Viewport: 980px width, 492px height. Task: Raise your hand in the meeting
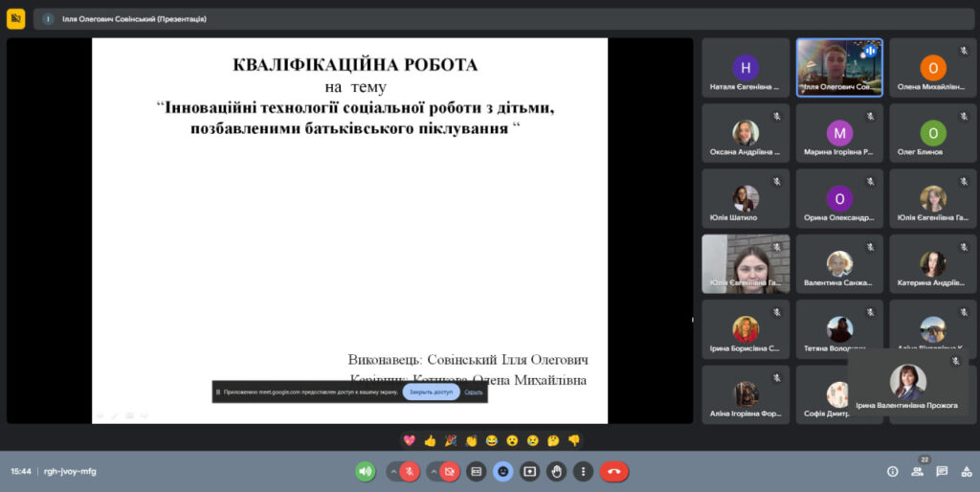[x=557, y=471]
